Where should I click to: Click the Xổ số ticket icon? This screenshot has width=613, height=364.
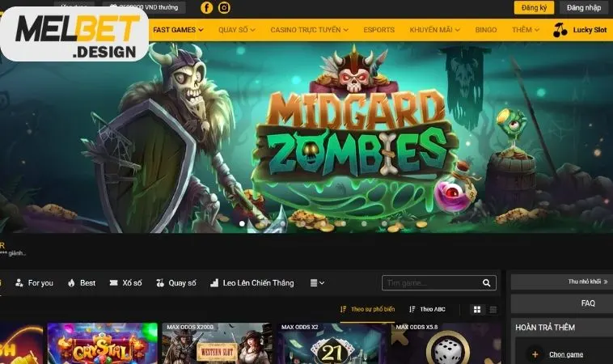[x=113, y=282]
